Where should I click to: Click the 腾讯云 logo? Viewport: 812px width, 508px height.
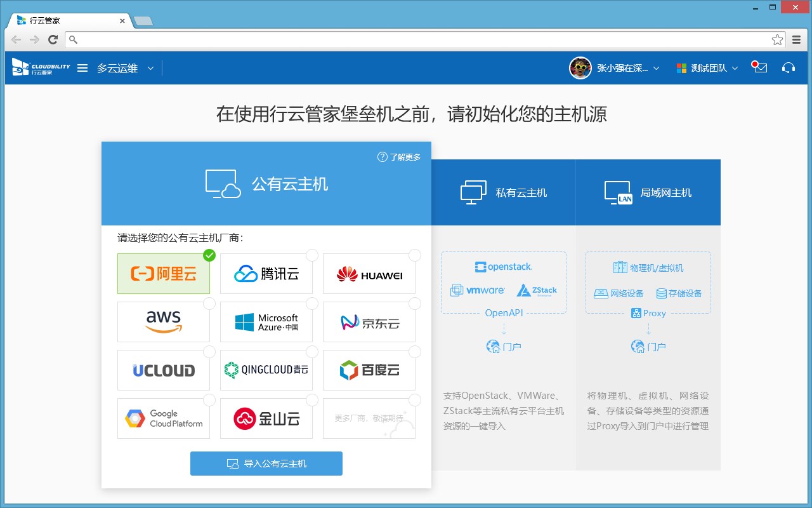coord(266,274)
